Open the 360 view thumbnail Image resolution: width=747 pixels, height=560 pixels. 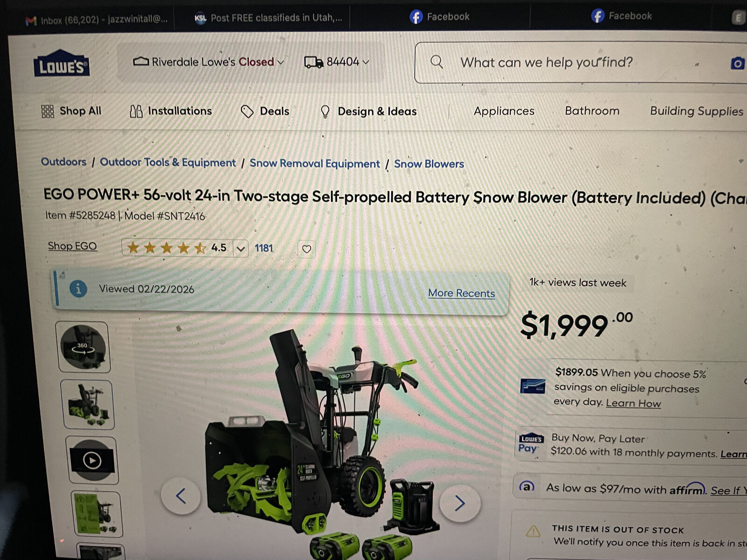pyautogui.click(x=83, y=347)
